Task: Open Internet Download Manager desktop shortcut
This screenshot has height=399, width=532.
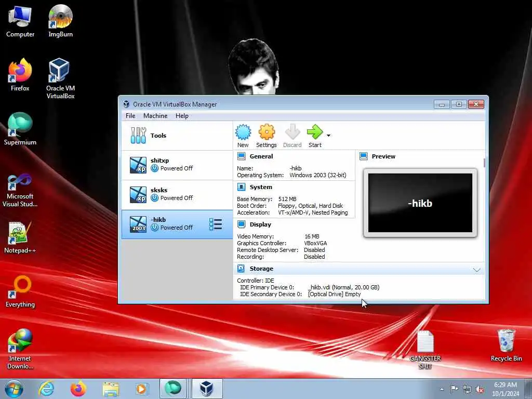Action: coord(20,349)
